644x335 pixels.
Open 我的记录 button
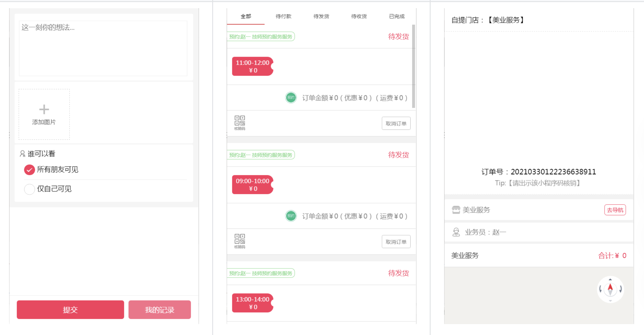pos(160,309)
